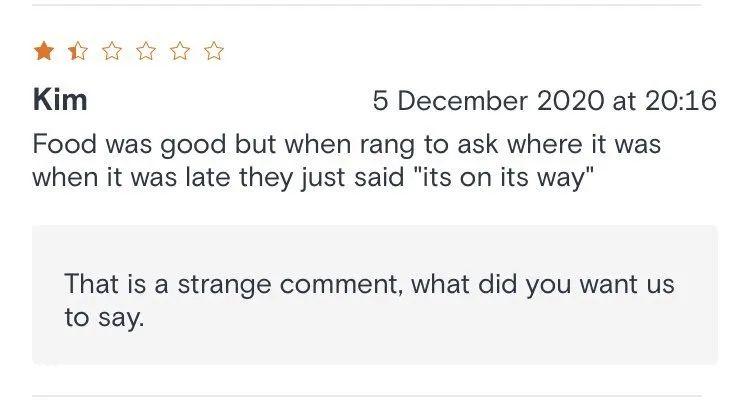Click the word 'December' in the date
Viewport: 750px width, 404px height.
[x=462, y=101]
